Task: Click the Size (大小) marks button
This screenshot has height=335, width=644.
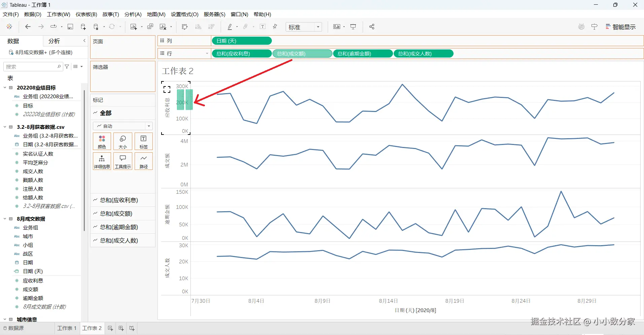Action: tap(123, 141)
